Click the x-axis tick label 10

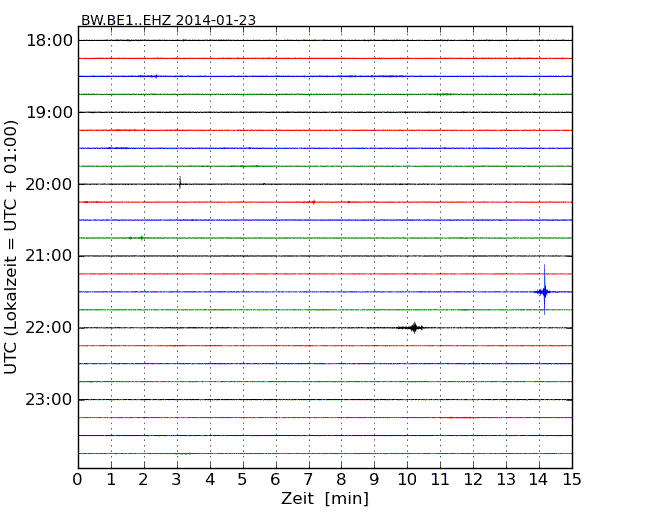coord(407,479)
